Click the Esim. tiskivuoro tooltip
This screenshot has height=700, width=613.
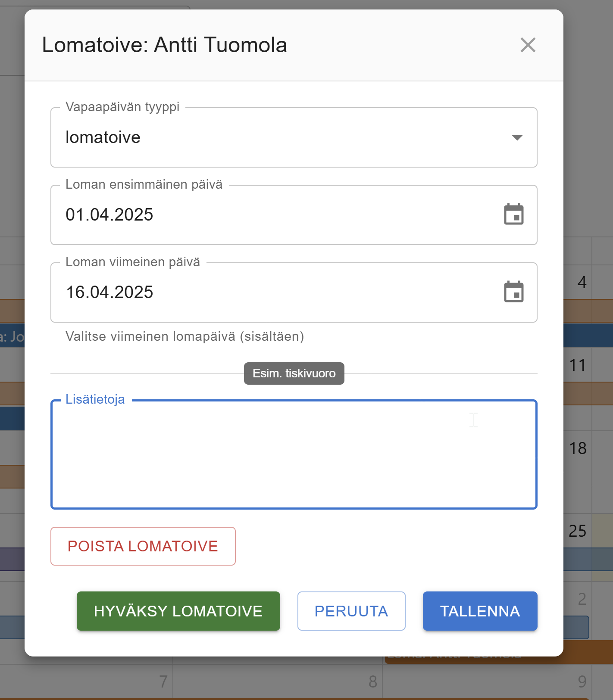click(294, 373)
